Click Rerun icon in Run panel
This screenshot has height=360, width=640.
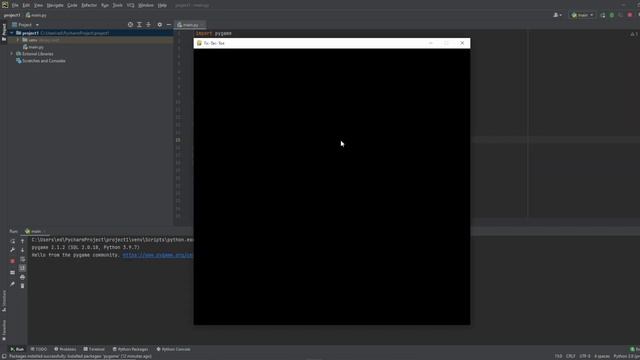(13, 241)
